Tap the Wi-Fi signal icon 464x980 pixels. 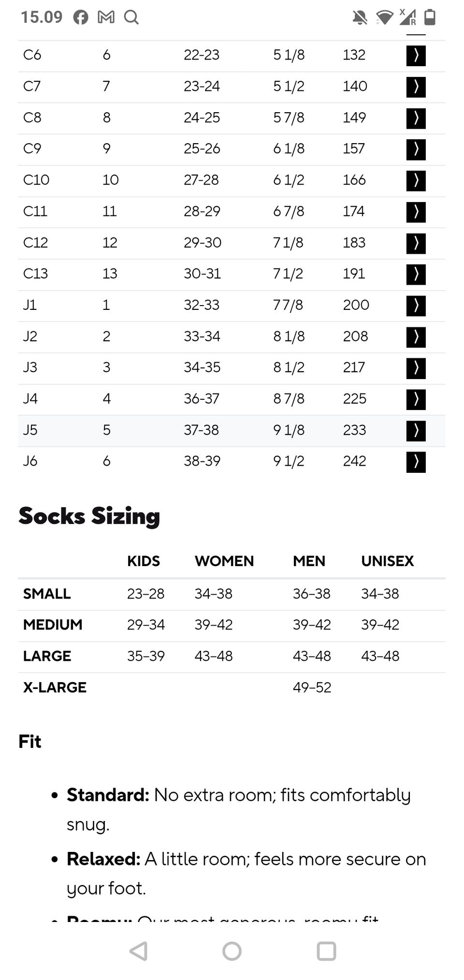pyautogui.click(x=384, y=18)
